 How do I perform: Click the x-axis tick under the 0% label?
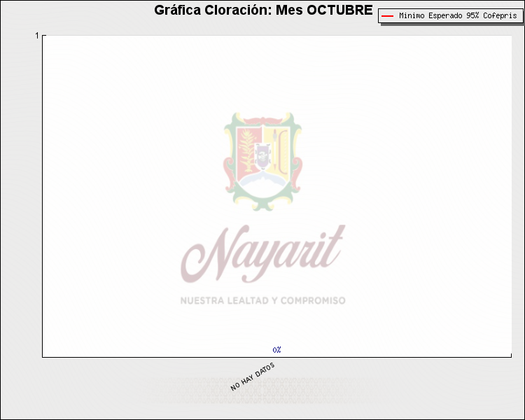click(x=277, y=358)
